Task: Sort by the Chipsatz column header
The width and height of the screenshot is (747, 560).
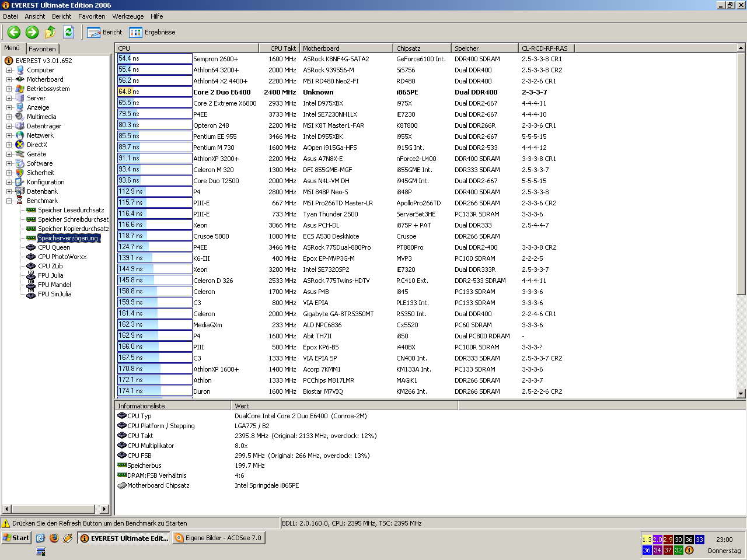Action: click(423, 48)
